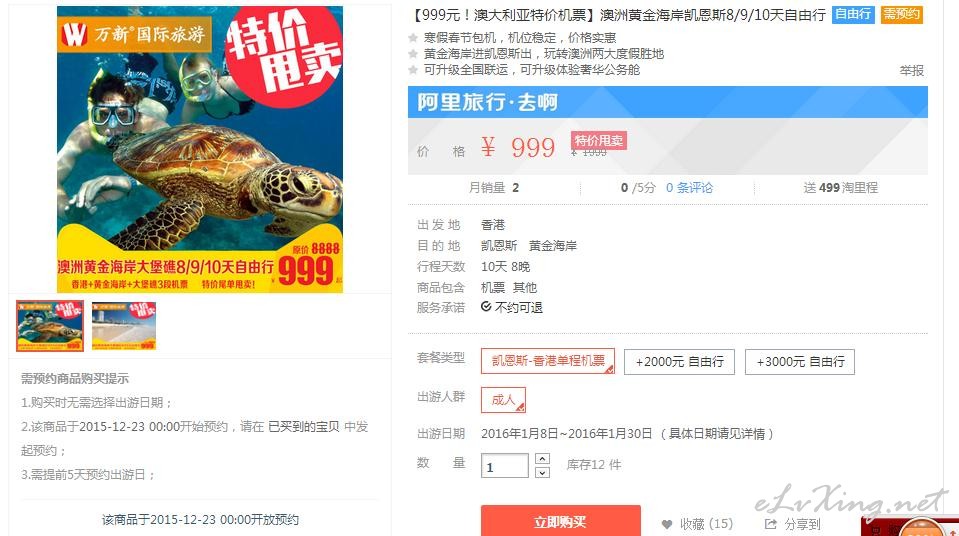The width and height of the screenshot is (959, 536).
Task: Select the +2000元 自由行 package
Action: [x=679, y=362]
